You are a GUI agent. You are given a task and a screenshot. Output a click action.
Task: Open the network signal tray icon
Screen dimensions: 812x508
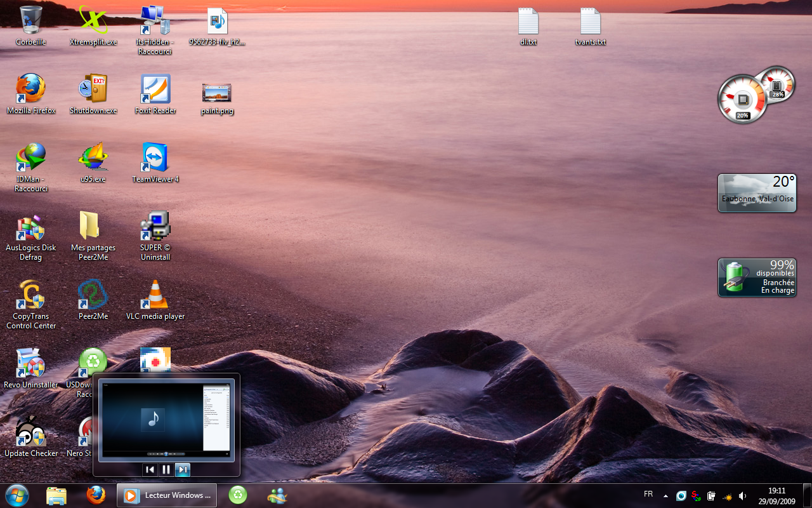point(727,496)
